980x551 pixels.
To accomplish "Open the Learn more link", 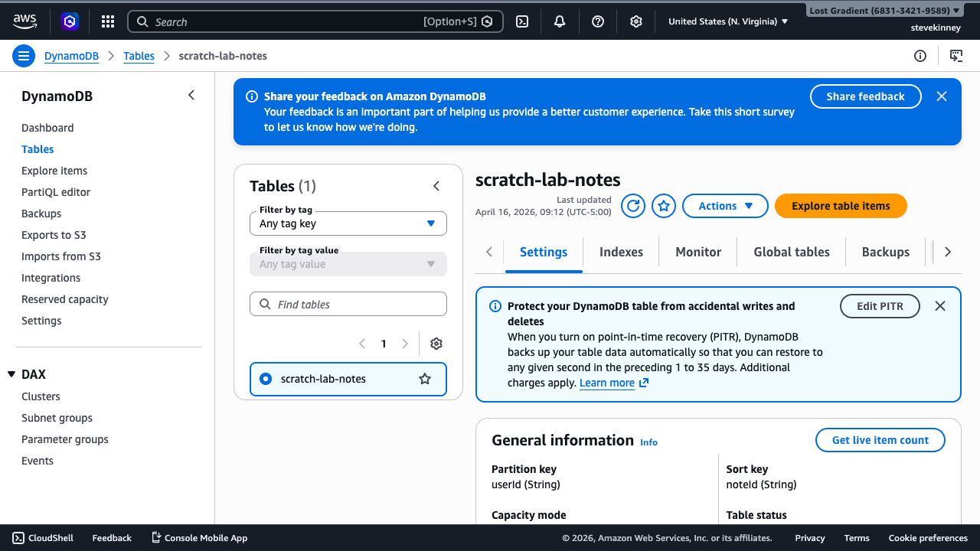I will click(607, 383).
